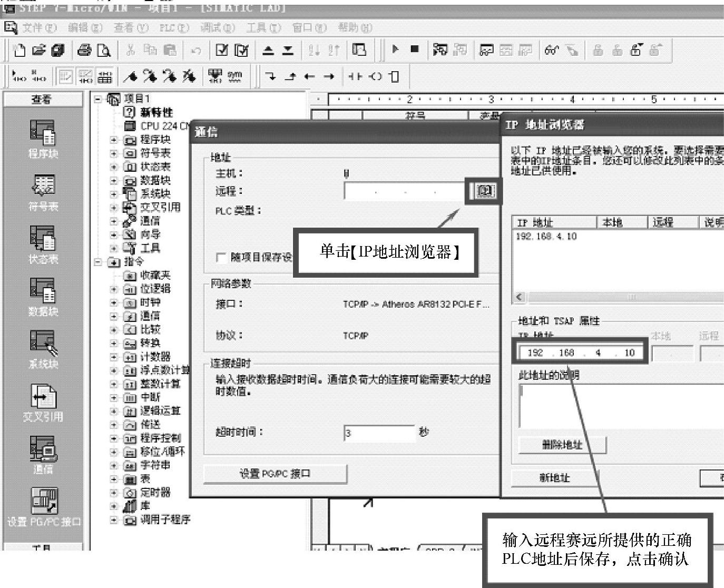724x588 pixels.
Task: Open 程序块 from the view sidebar
Action: click(x=43, y=139)
